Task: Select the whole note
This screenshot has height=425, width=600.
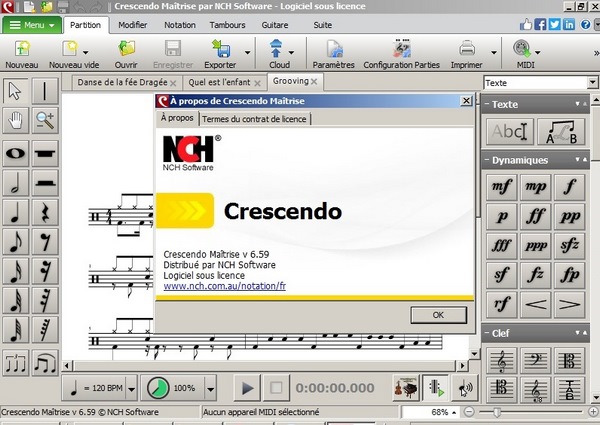Action: 16,153
